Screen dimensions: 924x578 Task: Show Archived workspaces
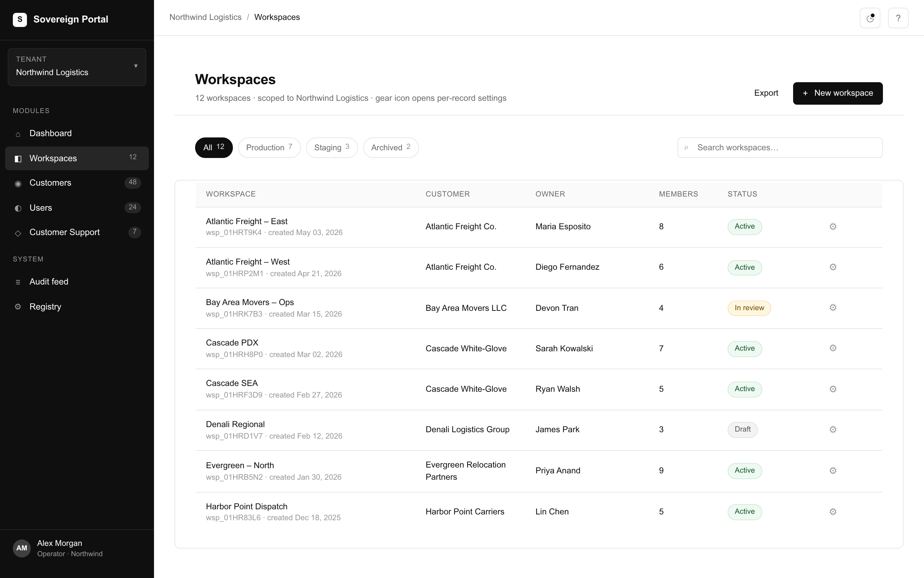390,148
